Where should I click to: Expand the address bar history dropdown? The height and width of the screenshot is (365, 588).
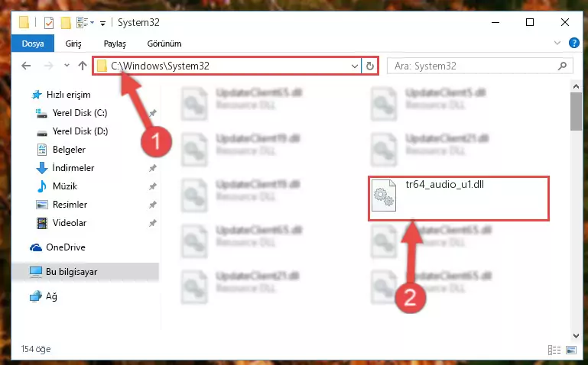(x=354, y=66)
